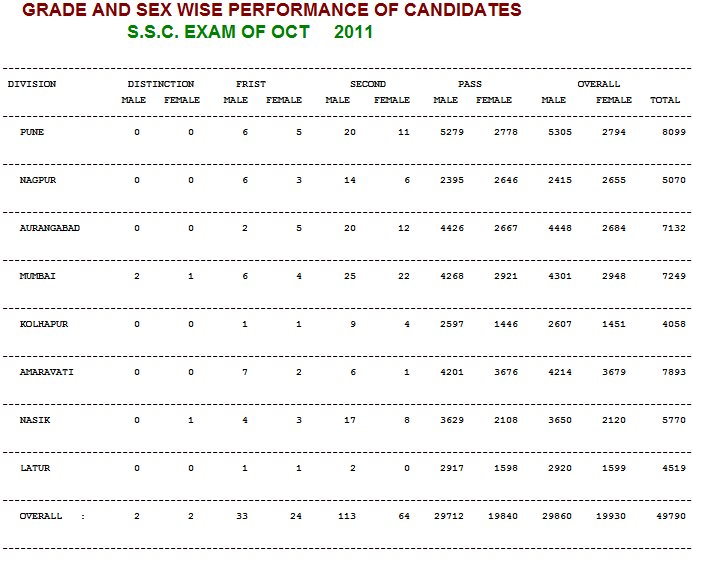Click Mumbai's pass male value 4268

452,276
